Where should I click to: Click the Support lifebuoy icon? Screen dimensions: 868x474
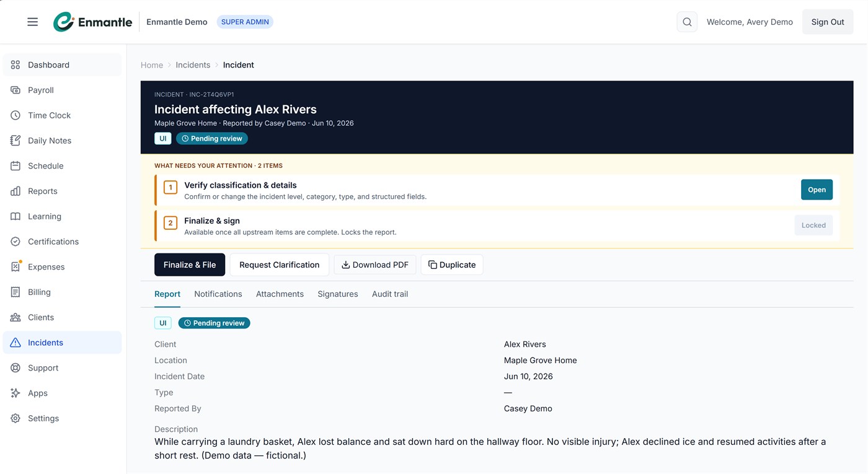pyautogui.click(x=15, y=367)
